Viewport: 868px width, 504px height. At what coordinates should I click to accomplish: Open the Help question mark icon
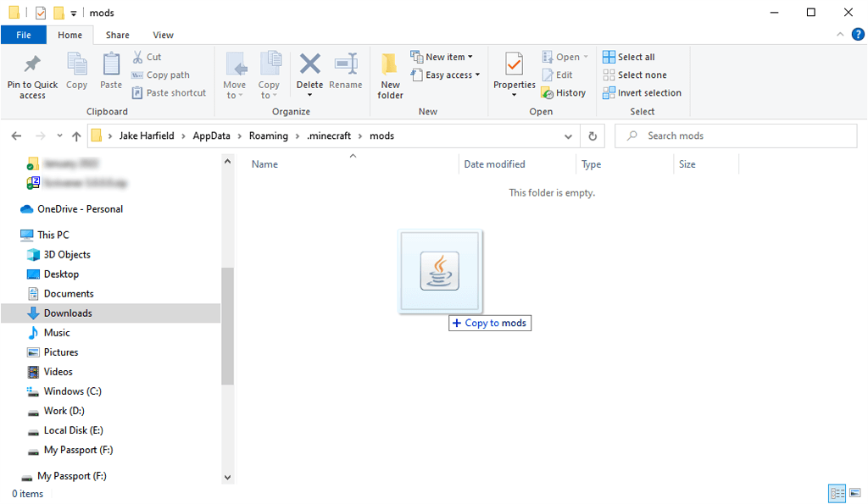click(x=857, y=35)
